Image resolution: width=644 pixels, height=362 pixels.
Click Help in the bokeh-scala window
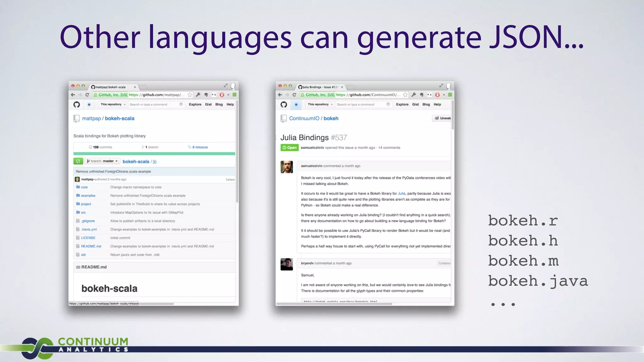230,105
